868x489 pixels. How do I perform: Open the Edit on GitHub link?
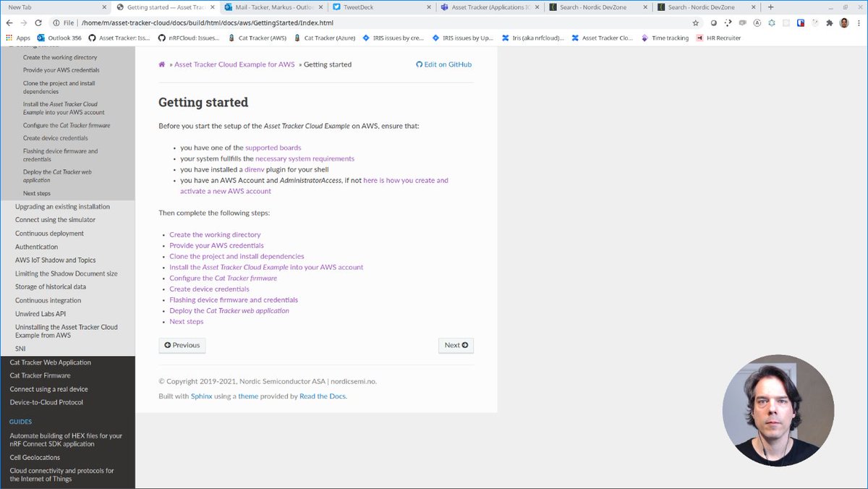[444, 64]
